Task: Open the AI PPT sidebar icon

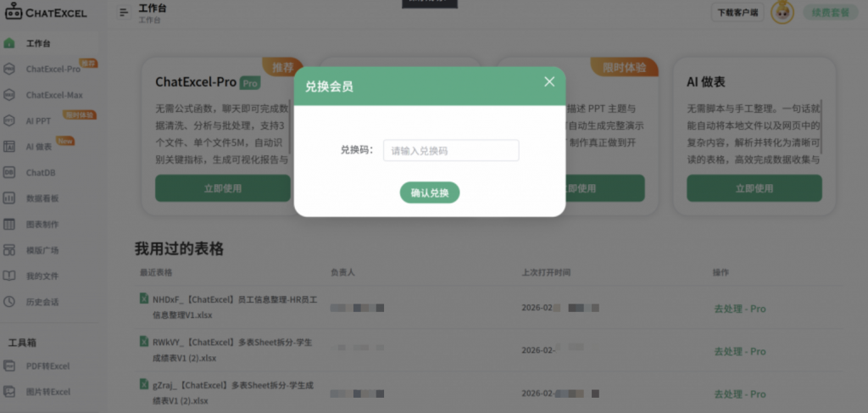Action: (x=9, y=120)
